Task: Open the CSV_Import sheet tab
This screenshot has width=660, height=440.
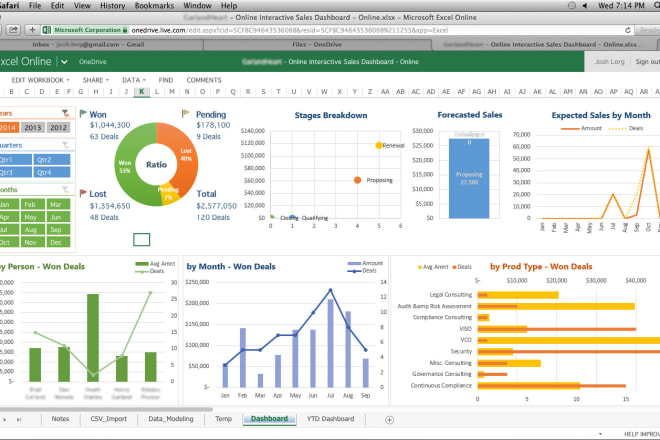Action: (x=109, y=419)
